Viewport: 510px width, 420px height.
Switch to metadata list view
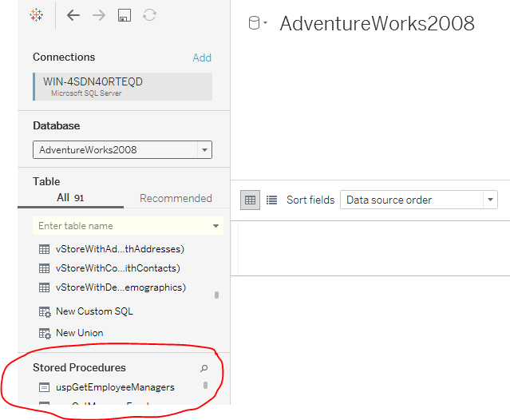(x=271, y=200)
